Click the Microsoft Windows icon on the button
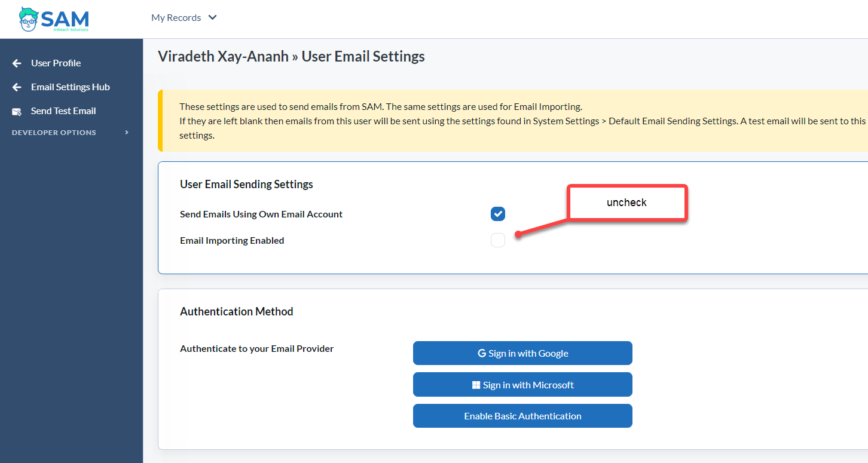 (476, 385)
